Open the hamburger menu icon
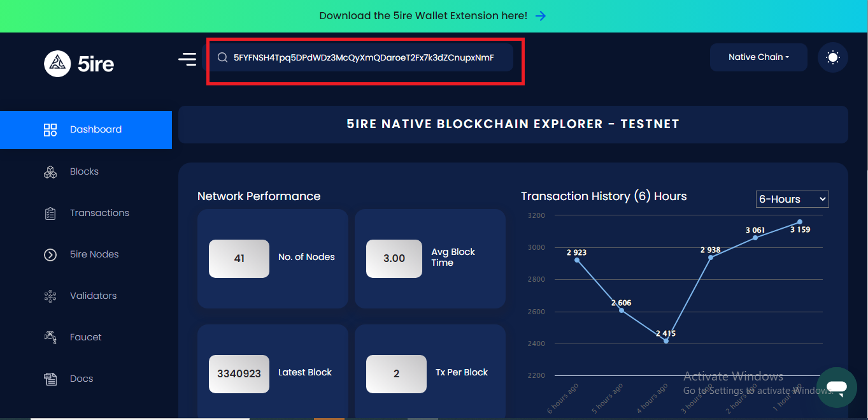 click(187, 59)
